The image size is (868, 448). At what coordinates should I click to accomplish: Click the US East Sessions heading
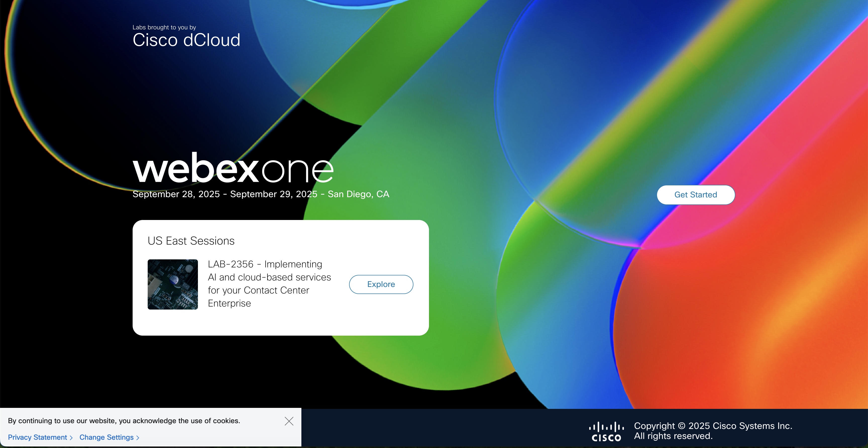click(191, 241)
